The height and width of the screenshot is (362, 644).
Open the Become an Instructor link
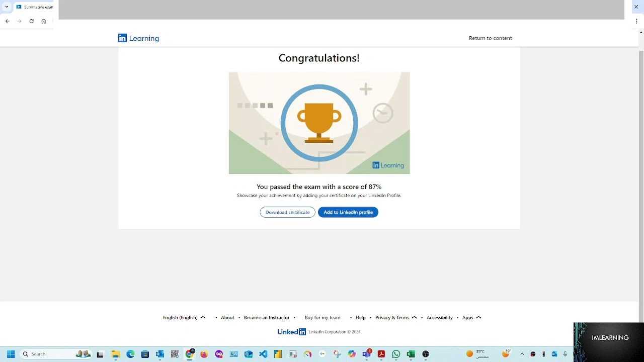click(x=267, y=318)
